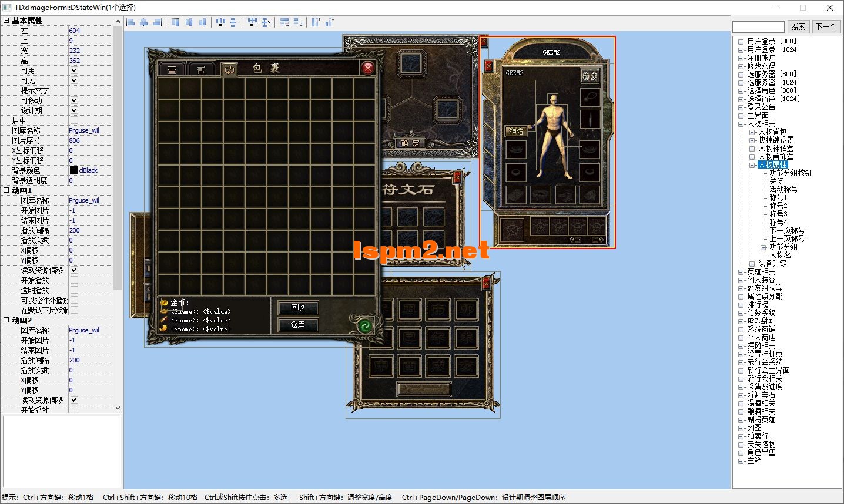The image size is (844, 504).
Task: Collapse the 人物相关 tree node
Action: [741, 124]
